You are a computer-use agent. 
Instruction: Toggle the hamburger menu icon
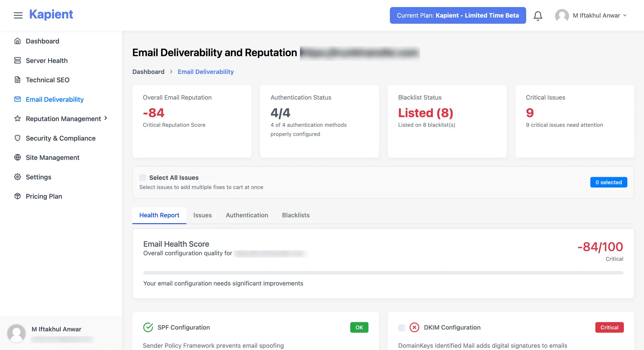click(18, 15)
